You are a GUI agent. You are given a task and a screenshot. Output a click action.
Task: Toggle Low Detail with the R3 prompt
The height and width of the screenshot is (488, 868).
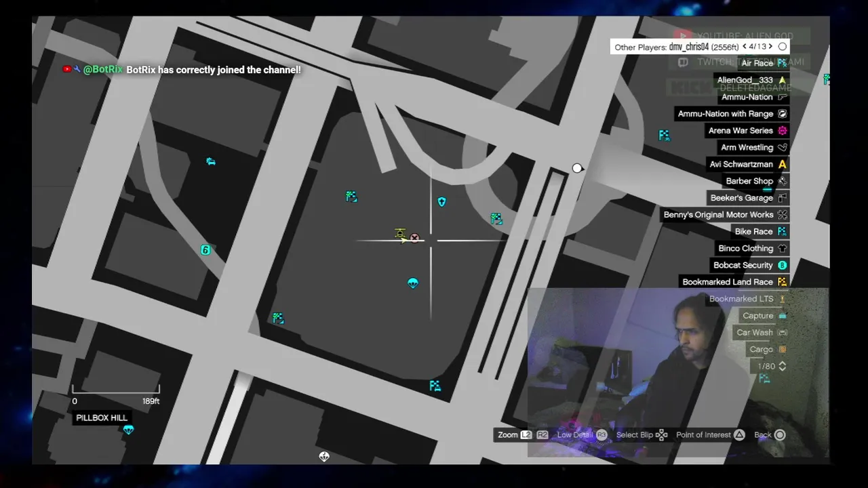601,435
